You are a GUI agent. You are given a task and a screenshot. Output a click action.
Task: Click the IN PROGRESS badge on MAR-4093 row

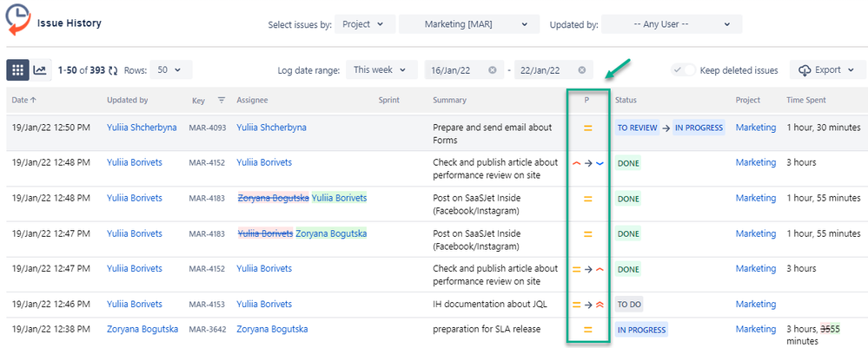pyautogui.click(x=699, y=128)
